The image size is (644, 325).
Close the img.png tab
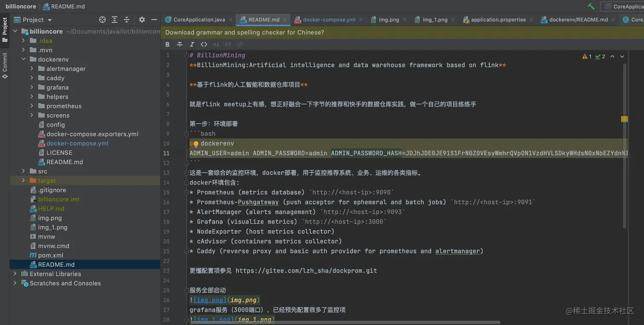[405, 20]
